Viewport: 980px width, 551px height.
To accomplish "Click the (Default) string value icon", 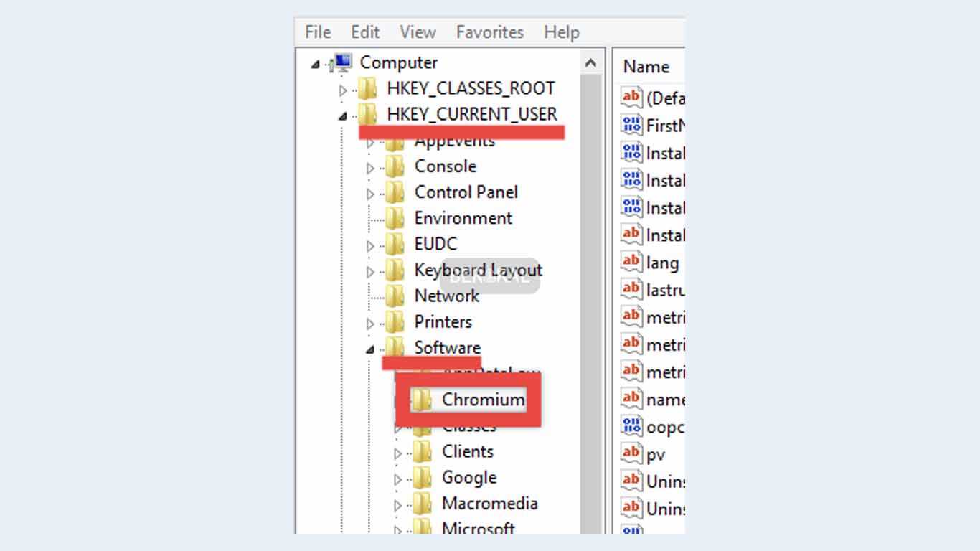I will [631, 97].
